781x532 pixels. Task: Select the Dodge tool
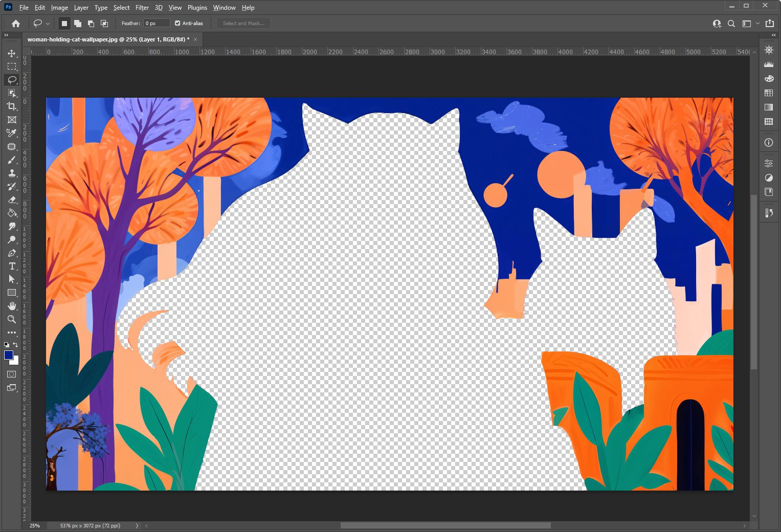click(12, 240)
